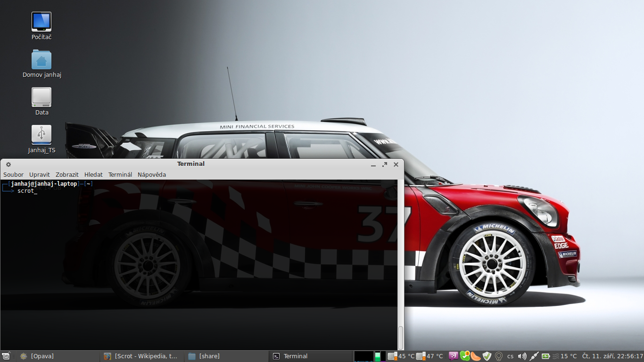Open the Terminal window menu gear icon
The width and height of the screenshot is (644, 362).
8,165
